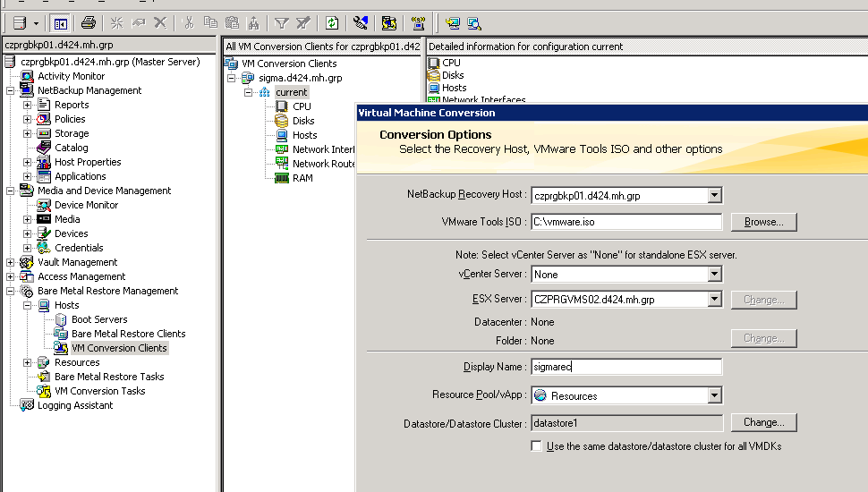The width and height of the screenshot is (868, 492).
Task: Expand the Policies node
Action: click(x=27, y=120)
